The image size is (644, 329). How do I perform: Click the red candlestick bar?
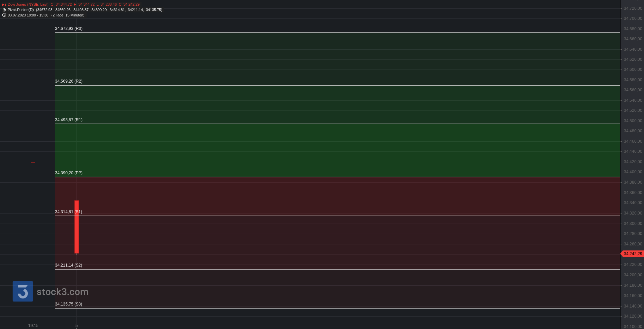click(76, 227)
